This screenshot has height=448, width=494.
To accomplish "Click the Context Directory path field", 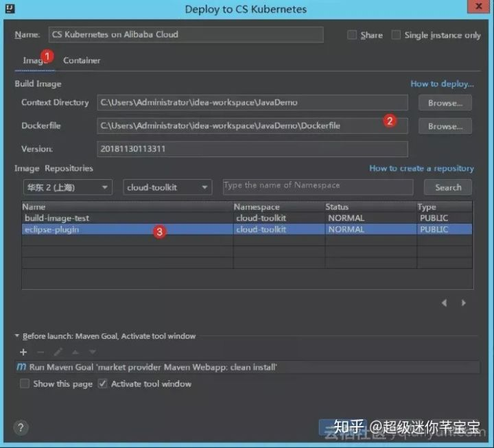I will click(x=252, y=102).
